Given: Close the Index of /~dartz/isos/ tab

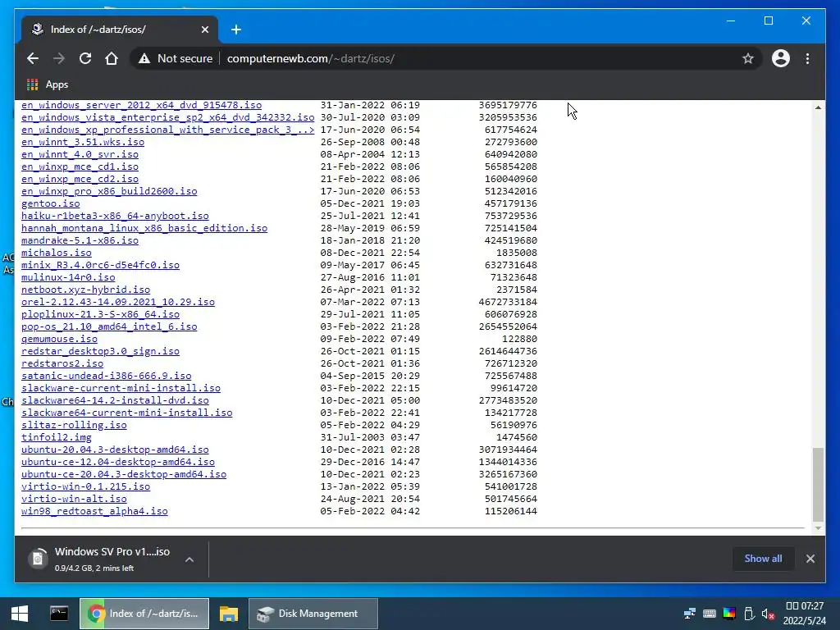Looking at the screenshot, I should point(204,30).
